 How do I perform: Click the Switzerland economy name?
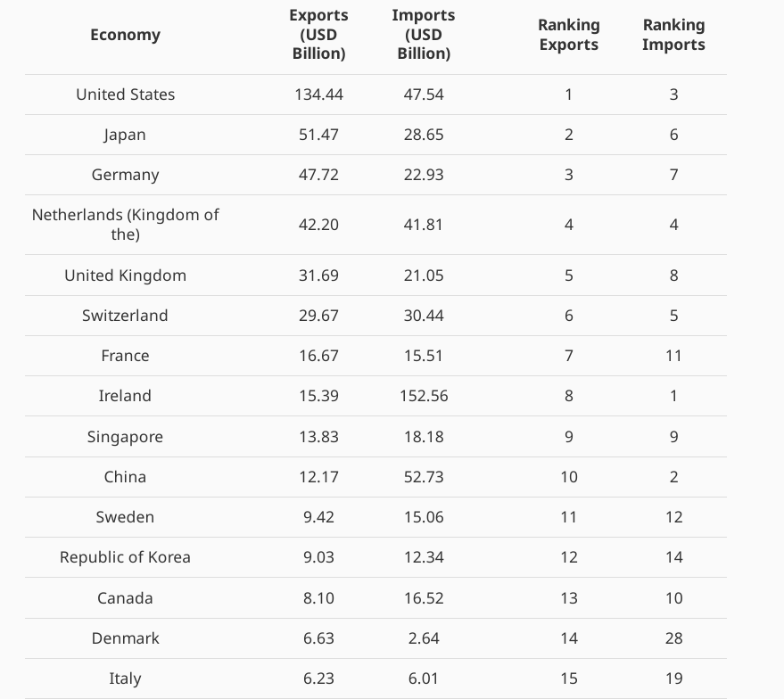[125, 316]
